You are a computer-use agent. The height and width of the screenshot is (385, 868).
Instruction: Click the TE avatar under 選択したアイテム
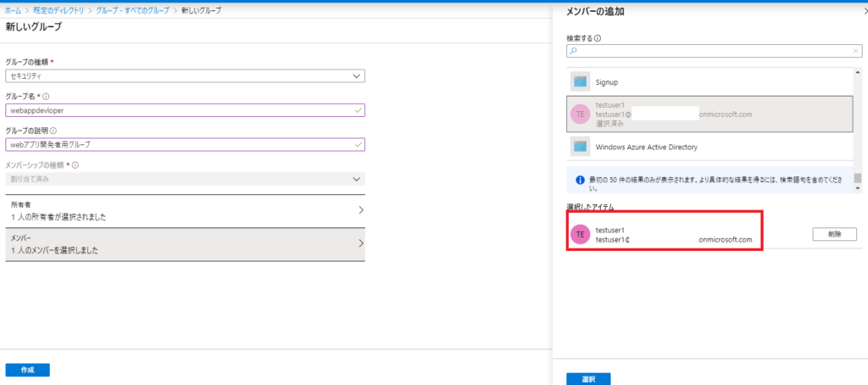(x=580, y=234)
